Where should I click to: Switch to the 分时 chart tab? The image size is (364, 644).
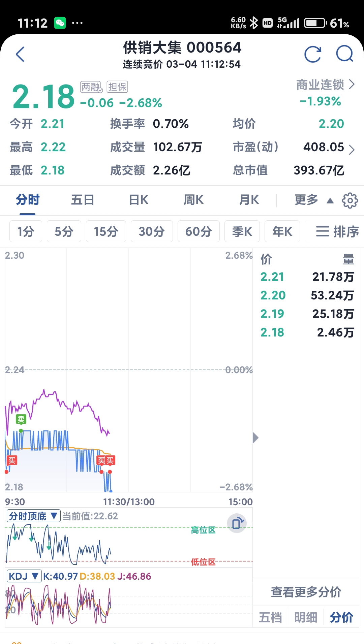(28, 200)
